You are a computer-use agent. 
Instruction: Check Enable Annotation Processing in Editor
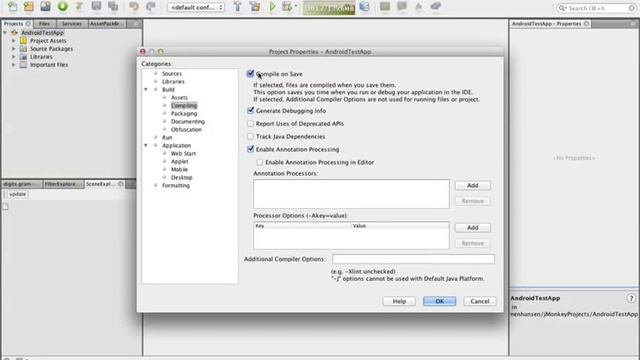[x=260, y=162]
